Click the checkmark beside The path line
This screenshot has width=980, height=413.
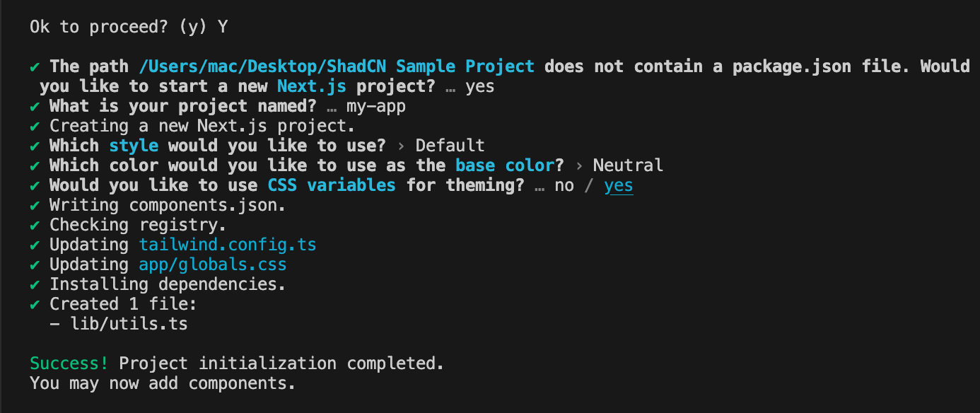pos(35,66)
